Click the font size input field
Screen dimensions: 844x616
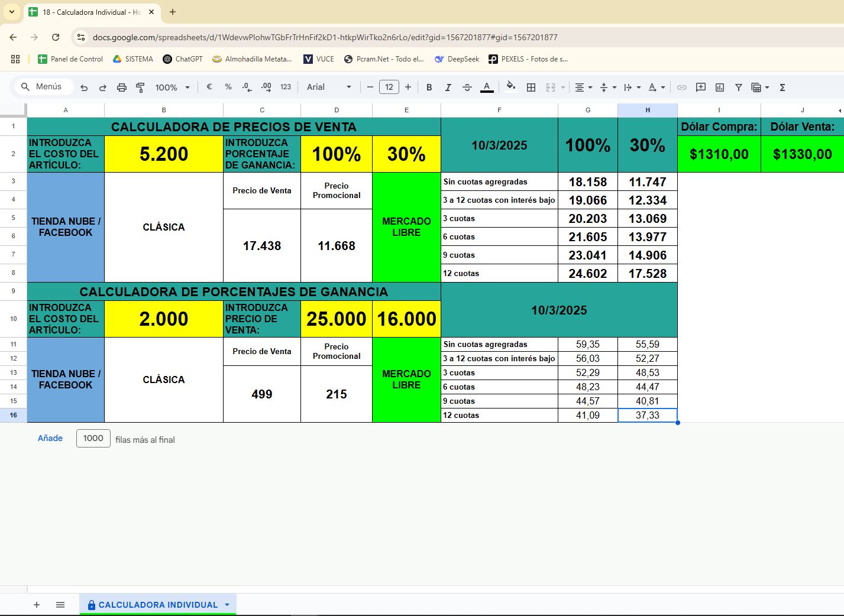(x=389, y=87)
